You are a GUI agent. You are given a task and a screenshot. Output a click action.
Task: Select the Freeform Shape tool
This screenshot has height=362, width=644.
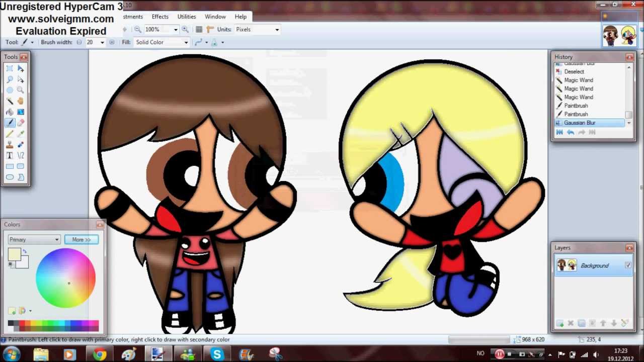point(21,177)
